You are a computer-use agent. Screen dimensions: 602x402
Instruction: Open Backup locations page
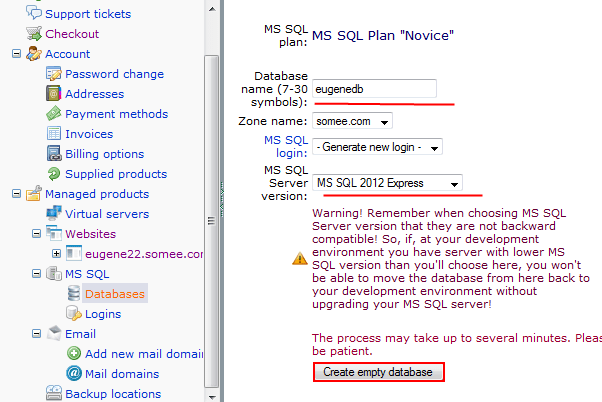pyautogui.click(x=113, y=394)
